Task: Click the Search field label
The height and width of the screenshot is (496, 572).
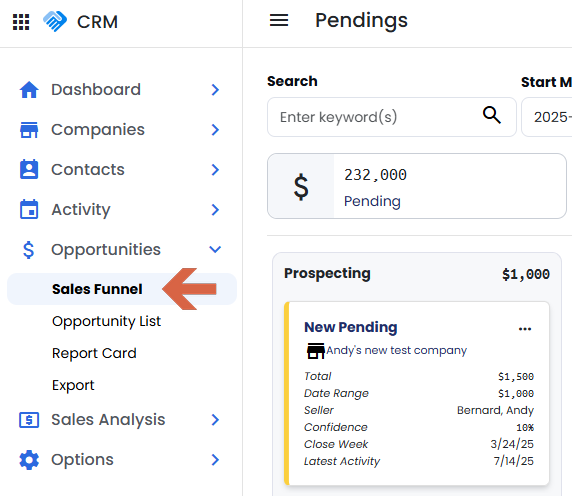Action: point(292,81)
